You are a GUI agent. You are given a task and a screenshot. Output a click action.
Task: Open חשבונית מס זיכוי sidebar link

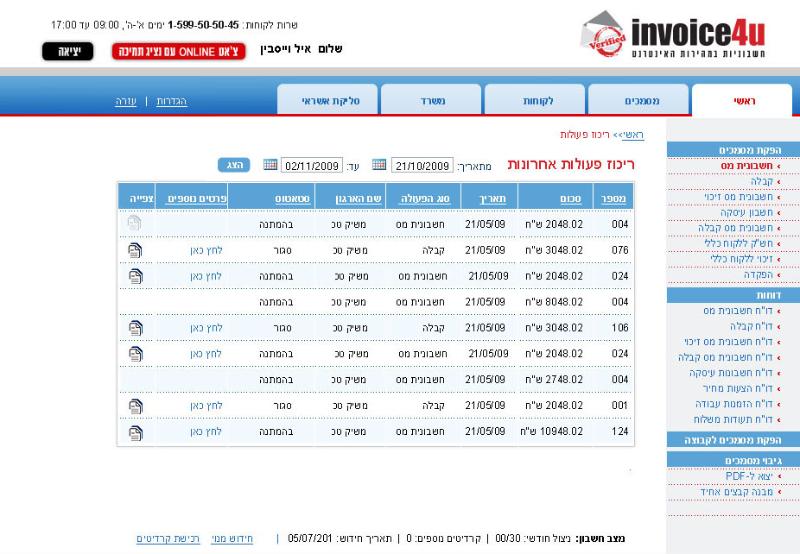(x=738, y=197)
